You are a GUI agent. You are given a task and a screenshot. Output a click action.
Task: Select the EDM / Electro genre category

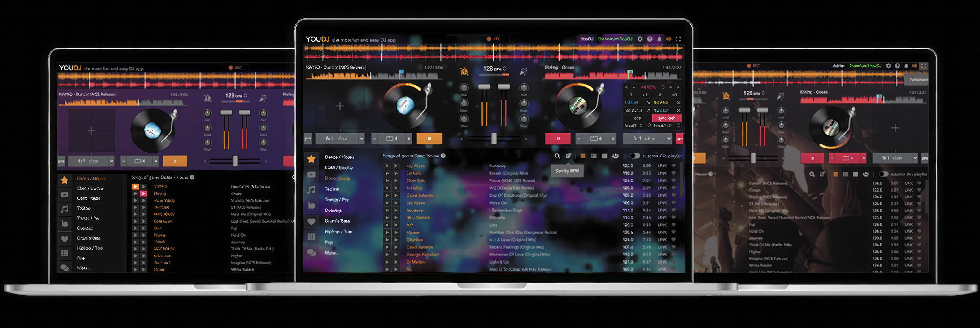tap(338, 167)
